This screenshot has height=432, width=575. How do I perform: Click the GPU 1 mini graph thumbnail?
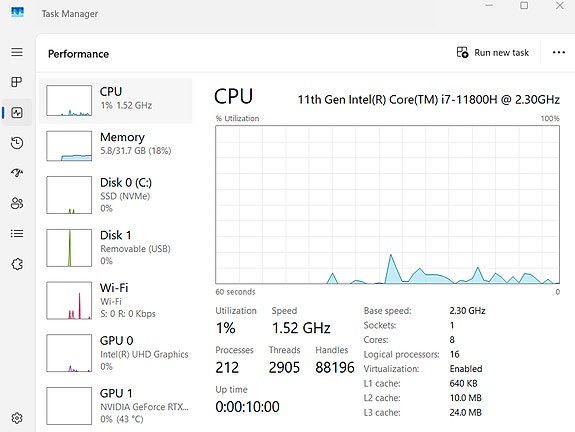click(x=69, y=406)
